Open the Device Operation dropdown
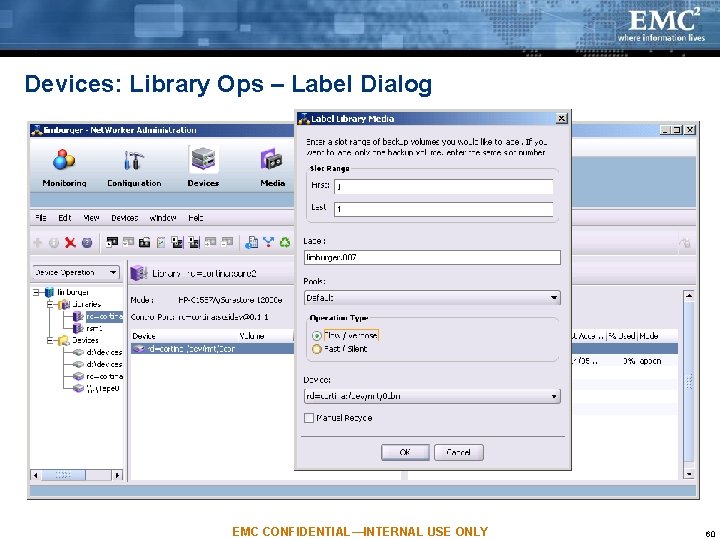Viewport: 720px width, 540px height. pos(76,272)
